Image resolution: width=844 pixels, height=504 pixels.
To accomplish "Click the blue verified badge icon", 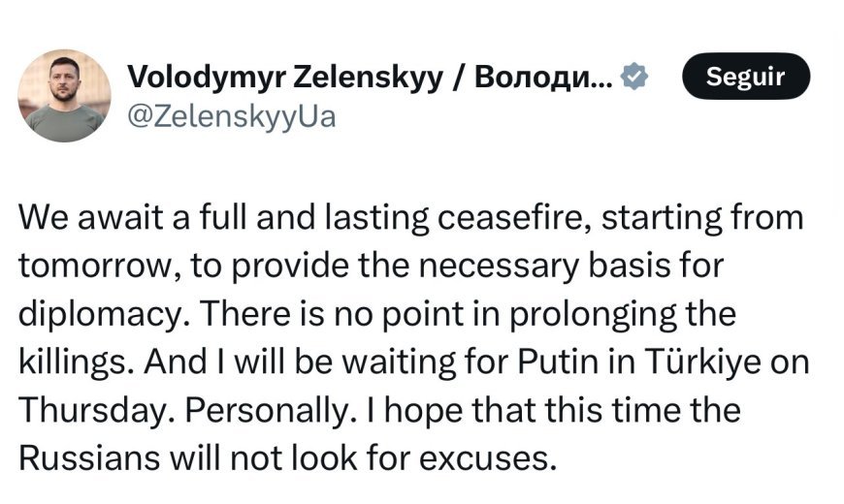I will 634,77.
